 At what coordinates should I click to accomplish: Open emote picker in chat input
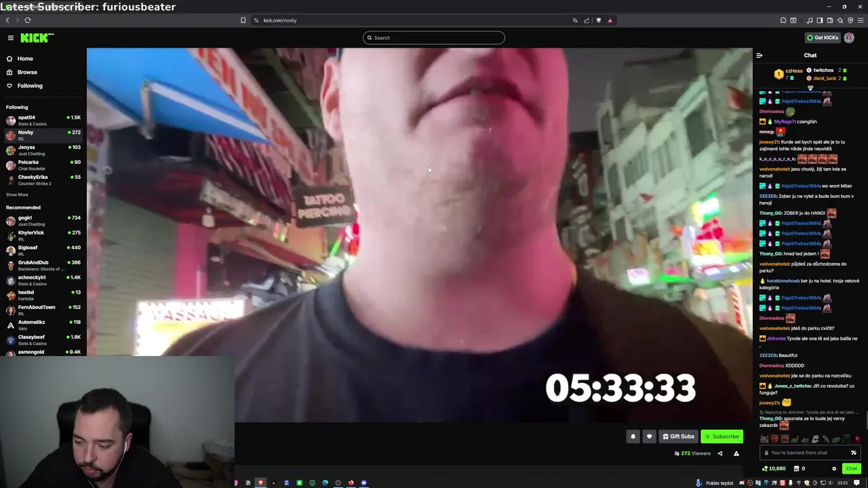click(x=854, y=453)
